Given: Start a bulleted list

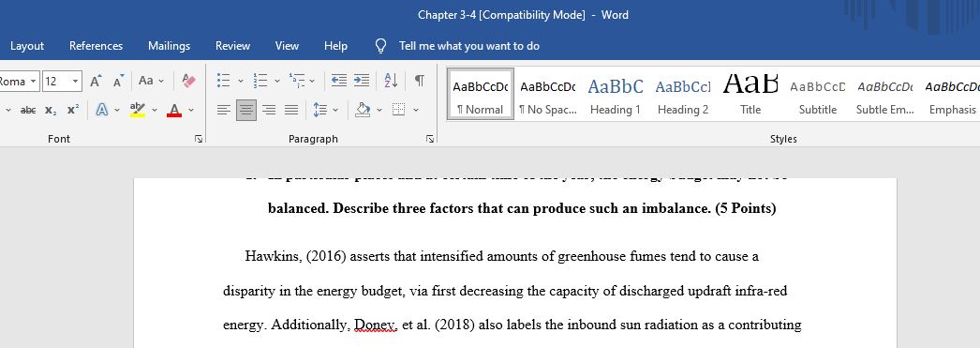Looking at the screenshot, I should pyautogui.click(x=223, y=81).
